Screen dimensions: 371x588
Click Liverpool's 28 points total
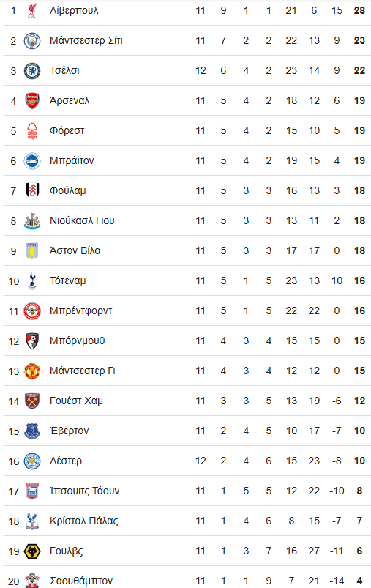tap(359, 10)
